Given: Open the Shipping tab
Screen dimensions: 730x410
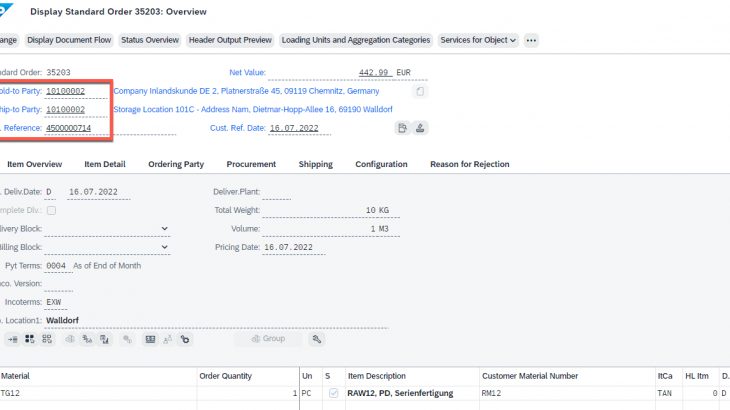Looking at the screenshot, I should (315, 164).
